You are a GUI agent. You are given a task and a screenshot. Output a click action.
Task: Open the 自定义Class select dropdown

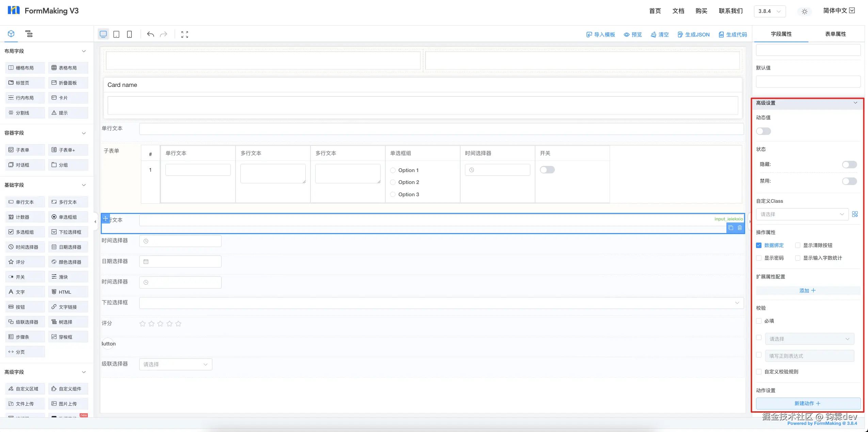(802, 214)
